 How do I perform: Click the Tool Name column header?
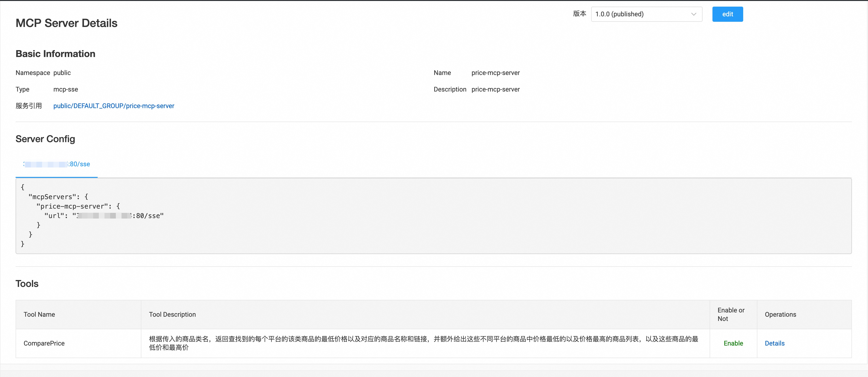pyautogui.click(x=39, y=314)
